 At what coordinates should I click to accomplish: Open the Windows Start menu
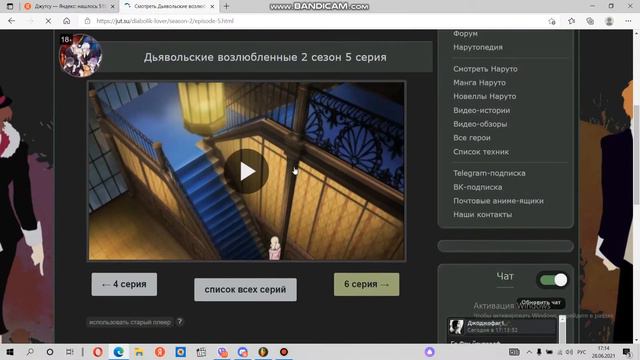tap(10, 352)
